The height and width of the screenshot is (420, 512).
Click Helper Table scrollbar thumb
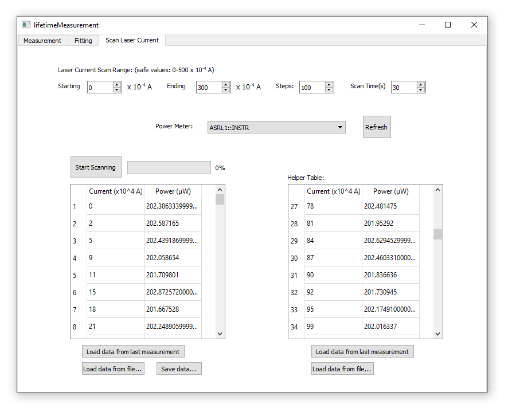(x=437, y=234)
